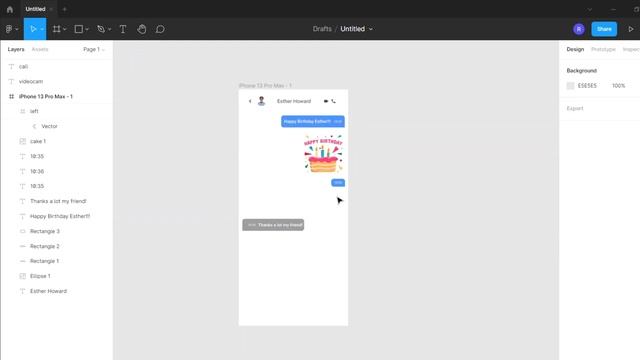
Task: Click the gray Thanks a lot message bubble
Action: click(x=273, y=225)
